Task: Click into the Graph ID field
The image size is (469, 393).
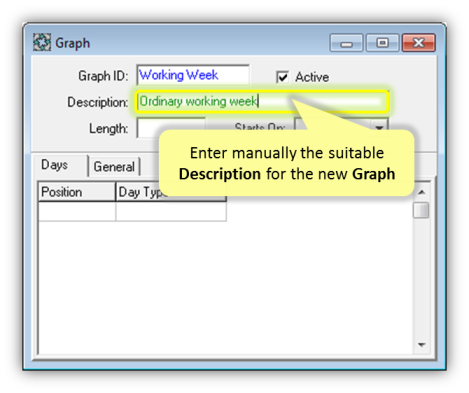Action: (193, 75)
